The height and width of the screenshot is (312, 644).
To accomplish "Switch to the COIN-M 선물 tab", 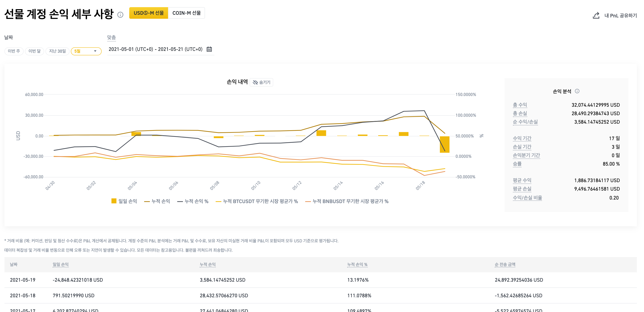I will point(186,13).
